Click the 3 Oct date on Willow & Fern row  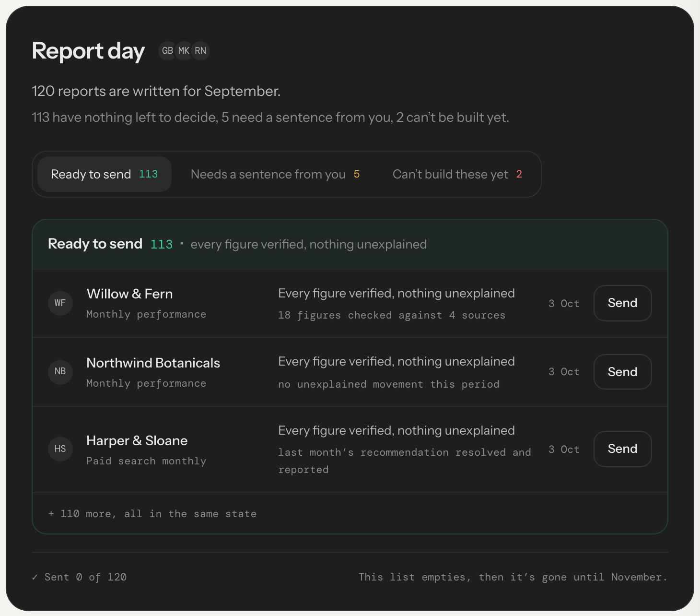(564, 304)
